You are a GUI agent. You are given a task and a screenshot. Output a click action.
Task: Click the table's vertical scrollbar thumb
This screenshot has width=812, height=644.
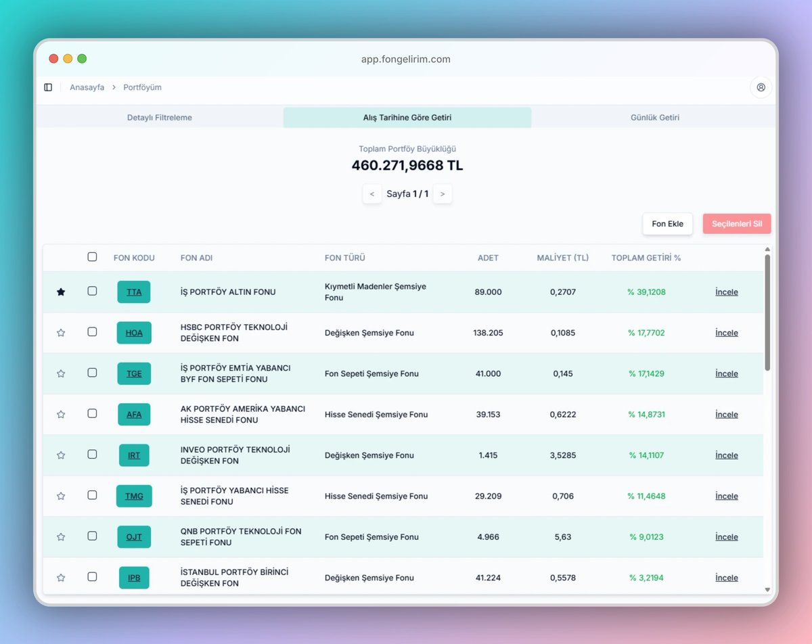(x=767, y=313)
